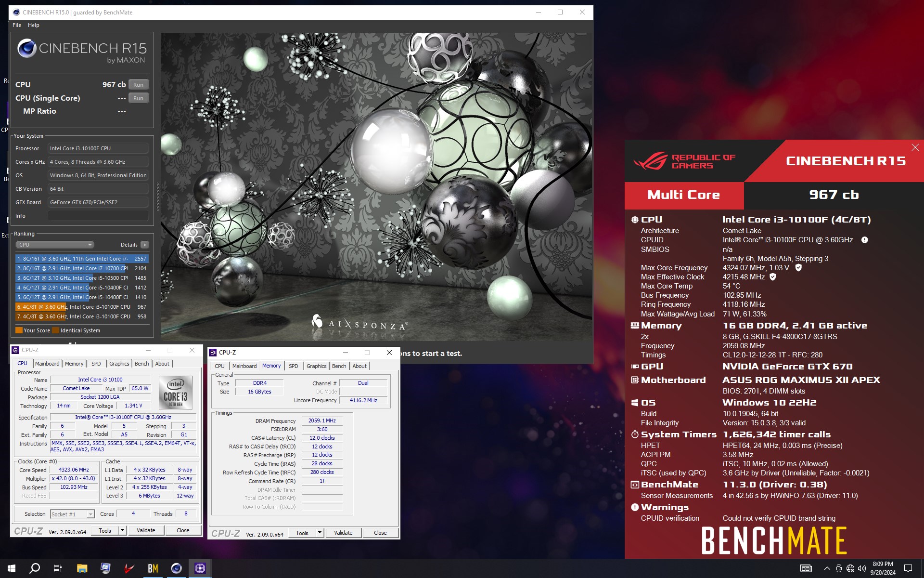
Task: Close the BenchMate result panel
Action: pos(915,147)
